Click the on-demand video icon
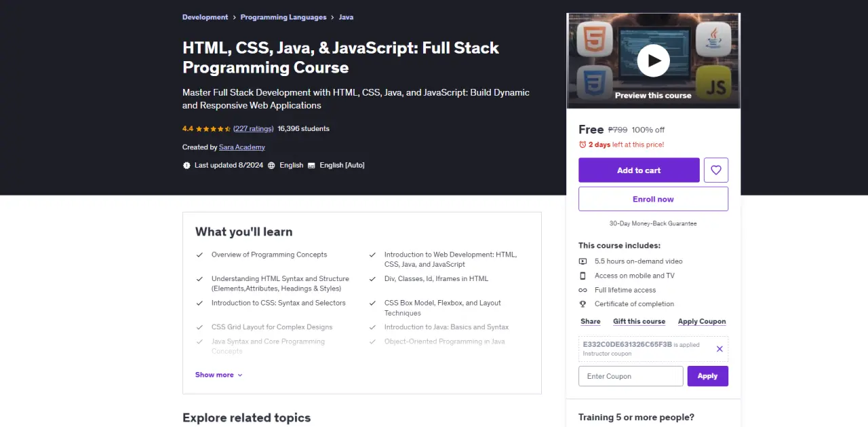868x427 pixels. (x=583, y=261)
